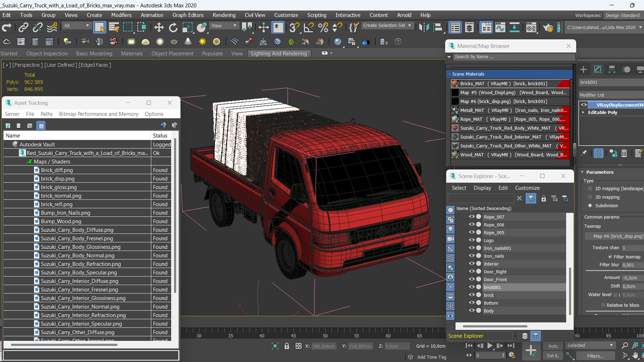This screenshot has width=644, height=362.
Task: Hide the brick001 object
Action: pos(472,287)
